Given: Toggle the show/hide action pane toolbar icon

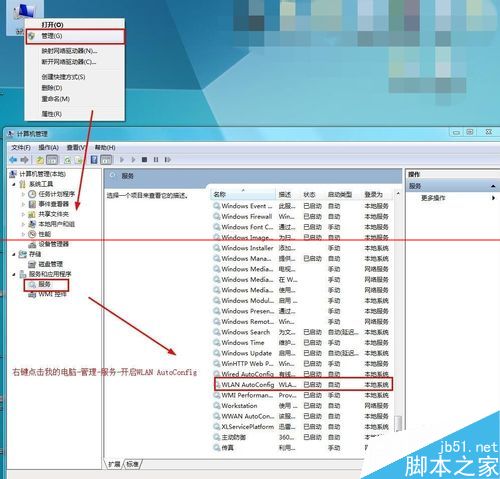Looking at the screenshot, I should pos(106,160).
